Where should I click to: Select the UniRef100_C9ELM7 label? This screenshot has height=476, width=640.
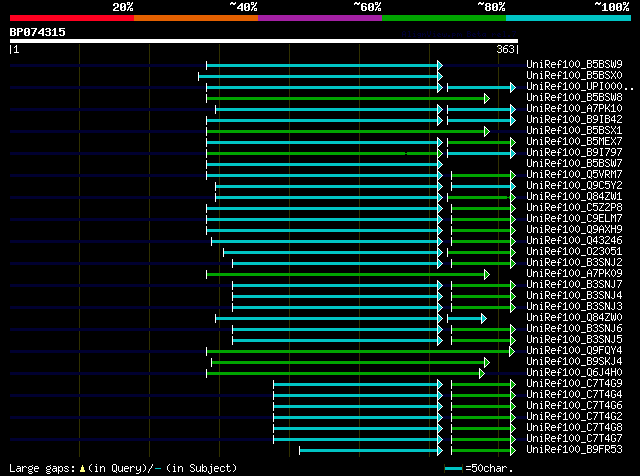click(574, 219)
